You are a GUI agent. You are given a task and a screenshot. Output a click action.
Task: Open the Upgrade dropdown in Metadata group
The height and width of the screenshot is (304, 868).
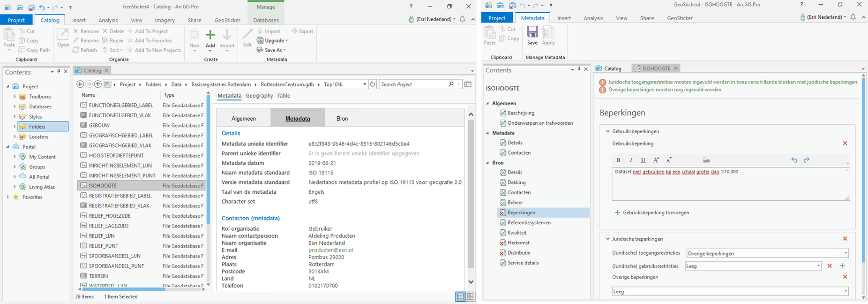click(x=273, y=41)
